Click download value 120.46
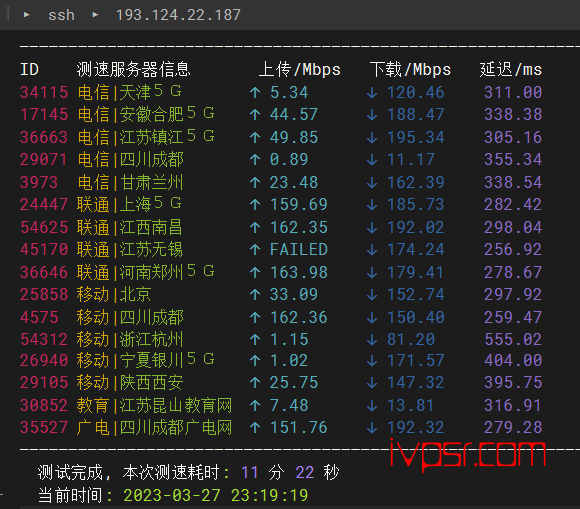The width and height of the screenshot is (580, 509). (416, 92)
